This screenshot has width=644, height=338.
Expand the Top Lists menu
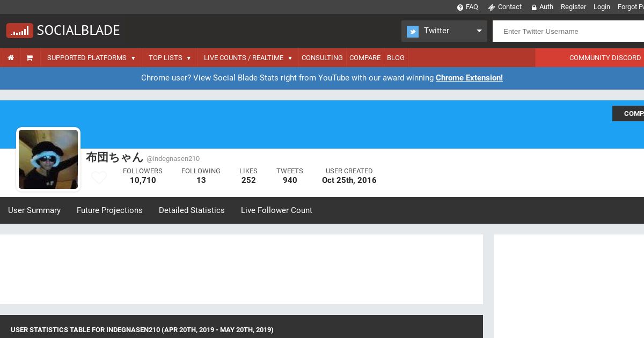pos(170,57)
